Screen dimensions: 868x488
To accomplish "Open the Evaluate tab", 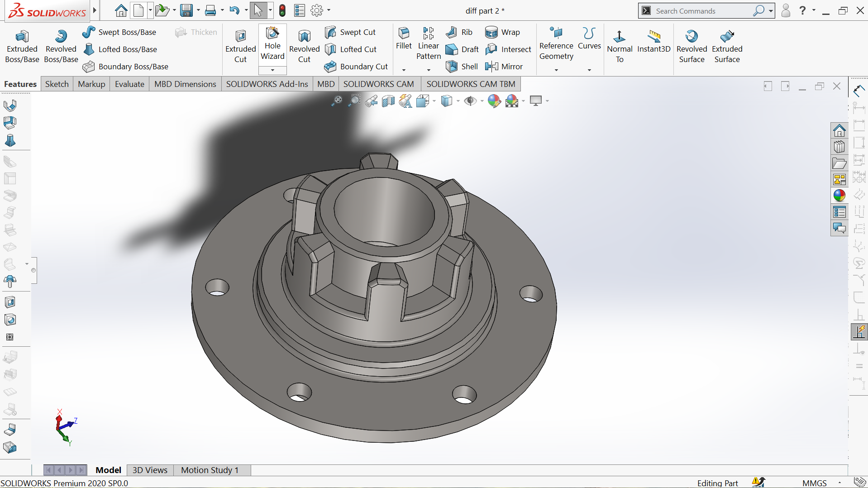I will tap(129, 84).
